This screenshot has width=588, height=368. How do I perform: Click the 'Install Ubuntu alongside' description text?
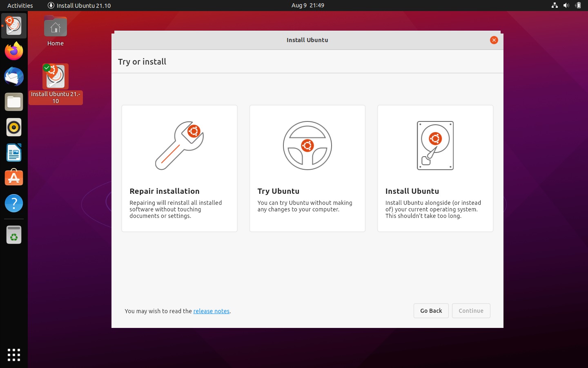click(433, 209)
